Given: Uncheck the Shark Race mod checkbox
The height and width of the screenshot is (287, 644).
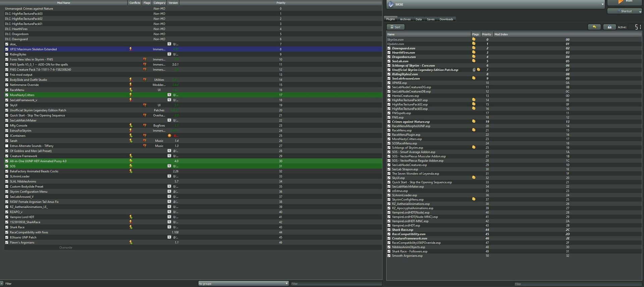Looking at the screenshot, I should click(x=7, y=227).
